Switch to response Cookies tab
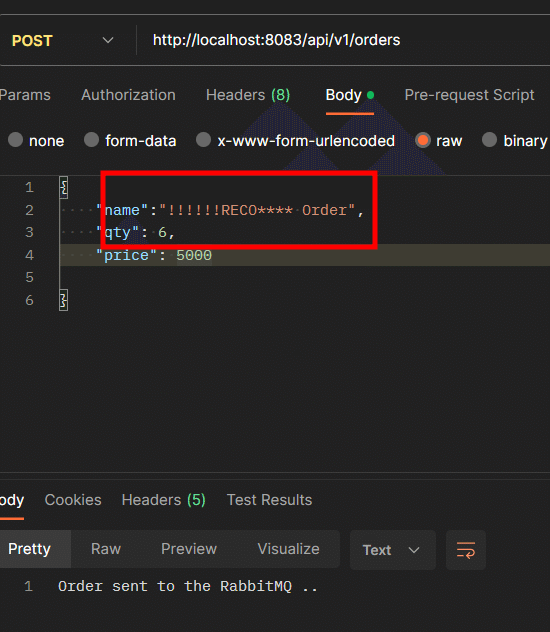The image size is (550, 632). tap(73, 500)
